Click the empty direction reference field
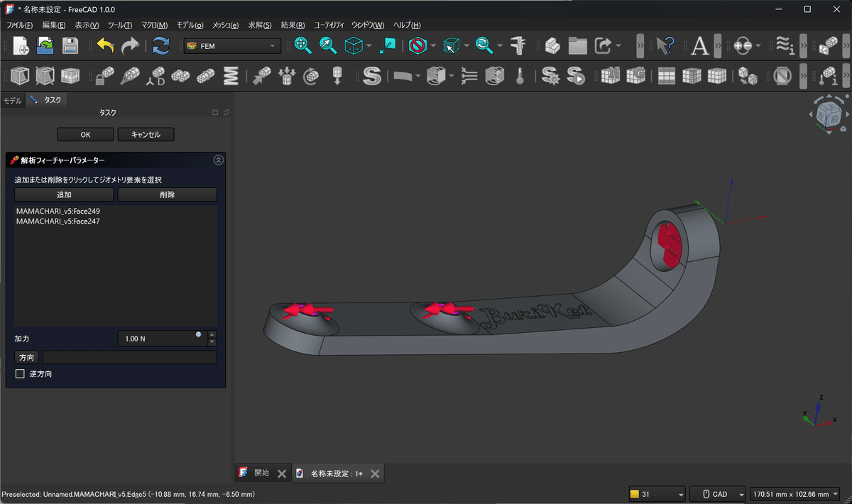This screenshot has width=852, height=504. point(130,357)
